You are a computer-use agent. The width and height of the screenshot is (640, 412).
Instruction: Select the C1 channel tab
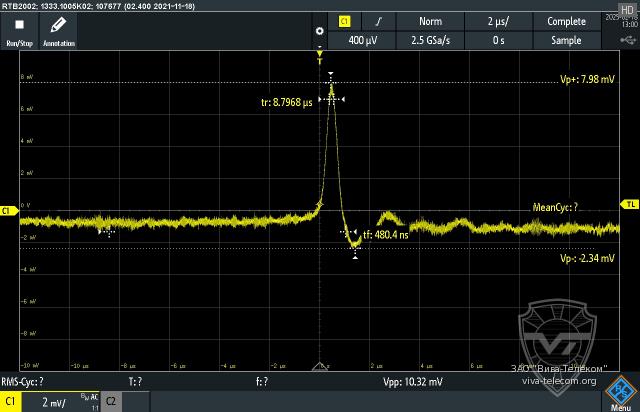pos(11,401)
